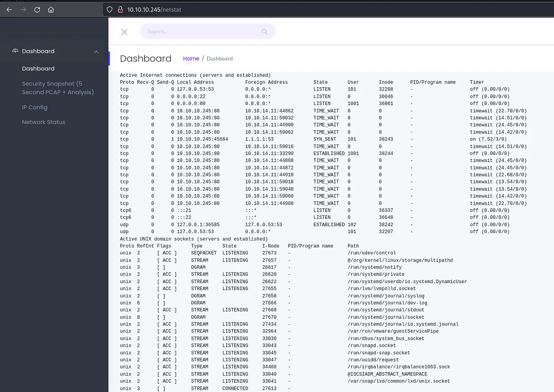Click the Dashboard page heading
554x392 pixels.
[x=146, y=59]
